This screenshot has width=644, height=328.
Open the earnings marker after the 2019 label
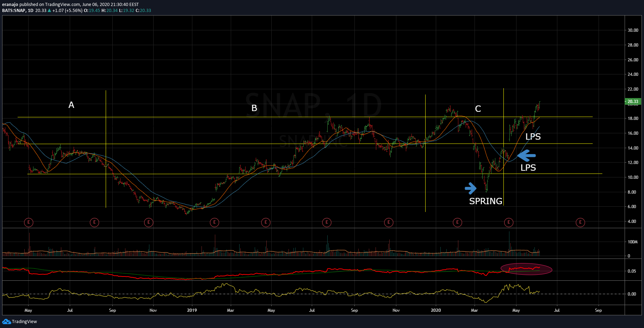coord(214,222)
